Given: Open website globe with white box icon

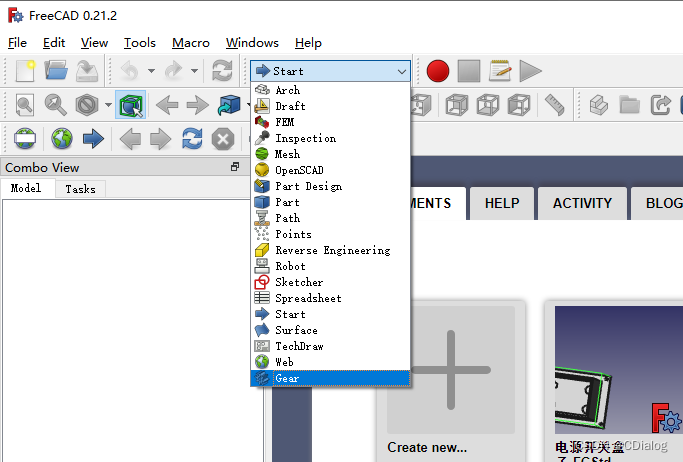Looking at the screenshot, I should pos(25,139).
